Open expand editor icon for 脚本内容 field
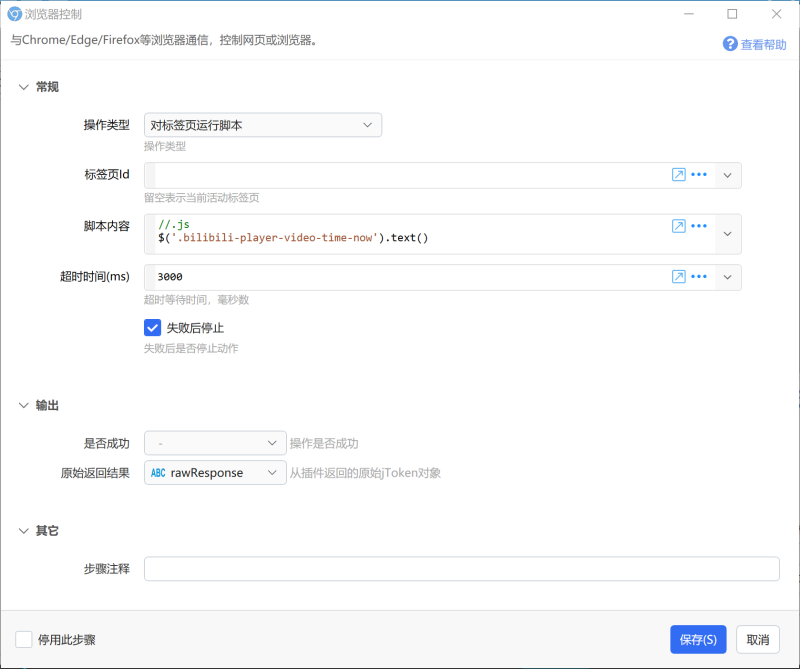Viewport: 800px width, 669px height. (x=678, y=226)
